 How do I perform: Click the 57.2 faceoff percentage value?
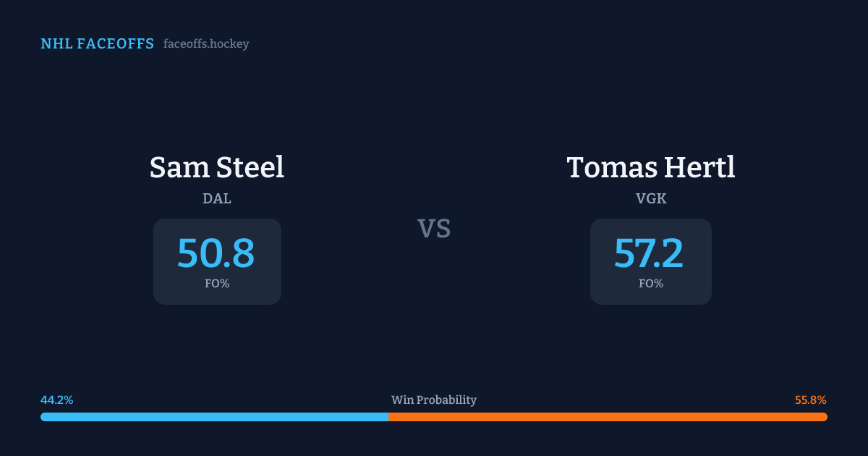[x=649, y=253]
